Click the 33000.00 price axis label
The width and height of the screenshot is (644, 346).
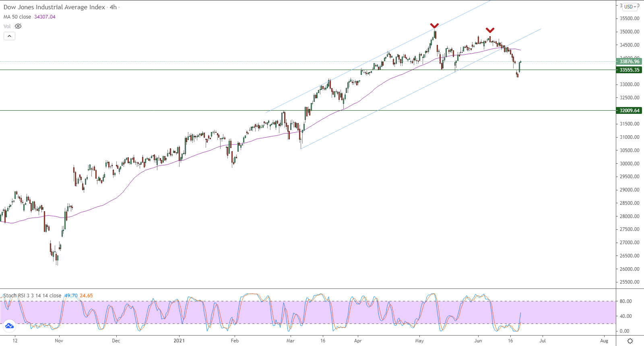(630, 84)
